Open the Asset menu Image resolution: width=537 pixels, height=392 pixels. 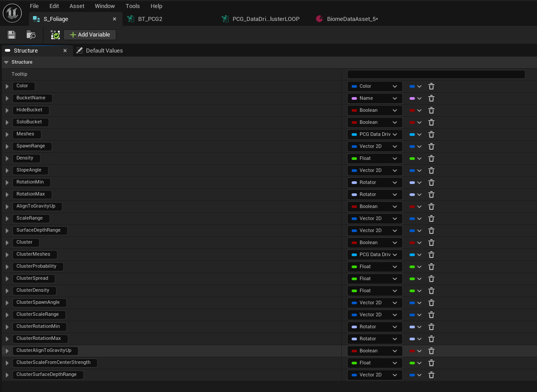coord(77,6)
